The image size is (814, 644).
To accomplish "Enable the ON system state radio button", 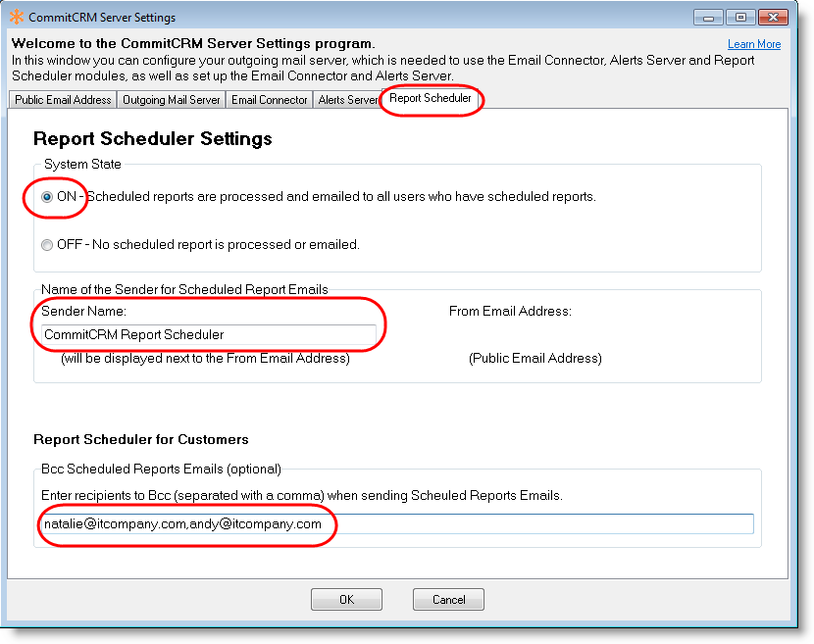I will (x=47, y=196).
